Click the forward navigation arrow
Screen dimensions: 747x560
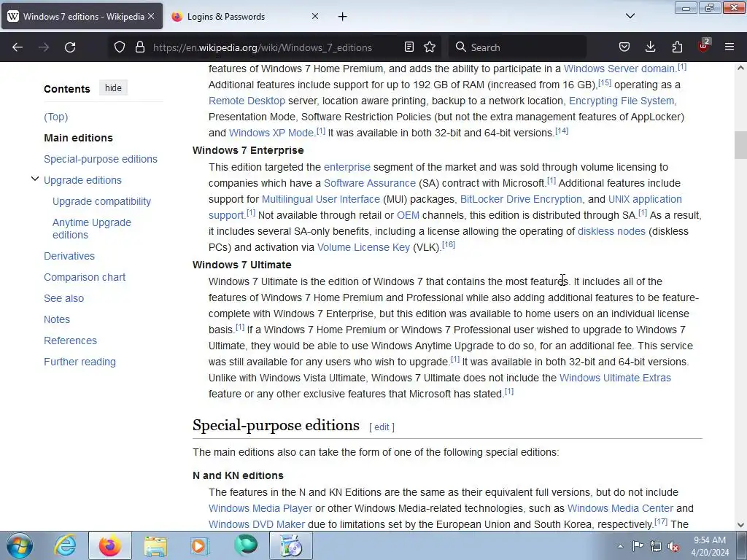coord(44,47)
